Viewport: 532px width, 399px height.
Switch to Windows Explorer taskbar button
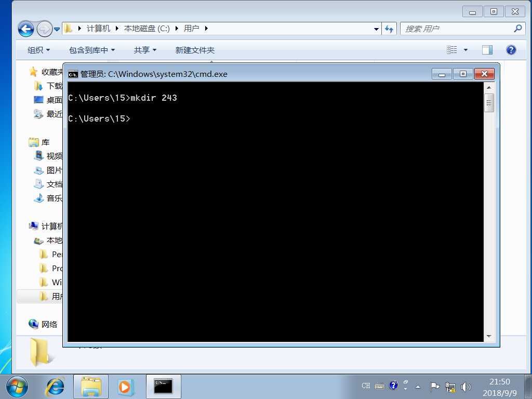coord(91,387)
